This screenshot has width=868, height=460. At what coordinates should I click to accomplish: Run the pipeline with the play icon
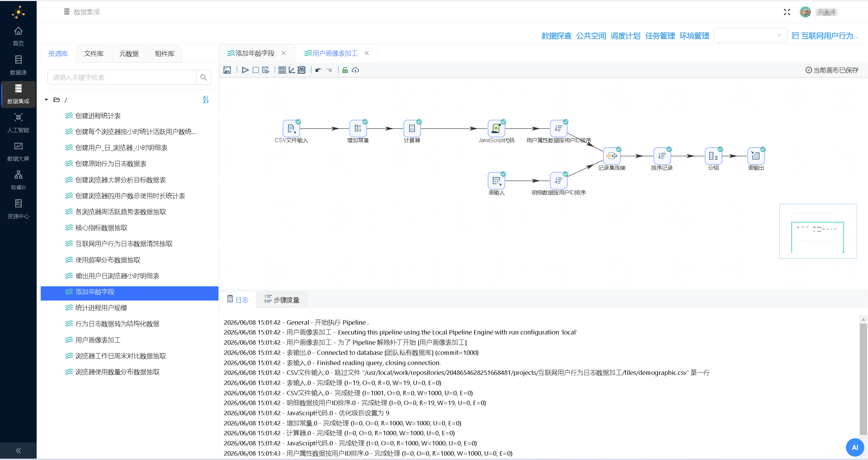point(245,70)
